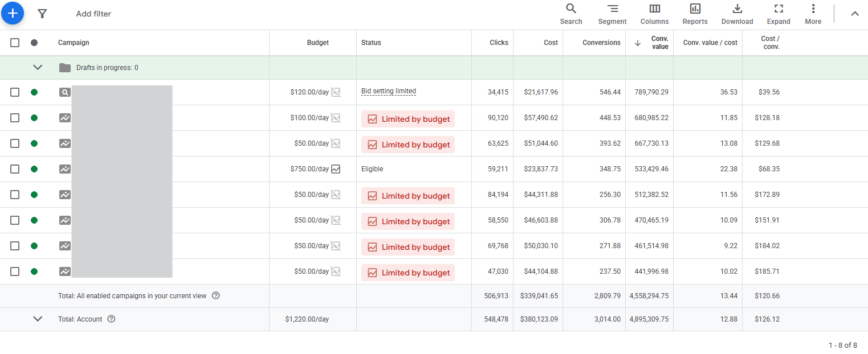
Task: Click the first Limited by budget badge
Action: [x=408, y=119]
